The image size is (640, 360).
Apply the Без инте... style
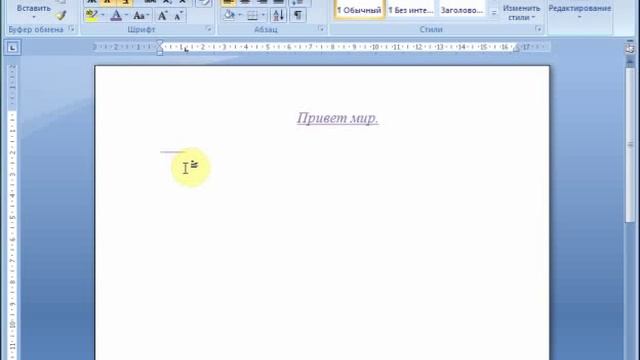tap(411, 10)
